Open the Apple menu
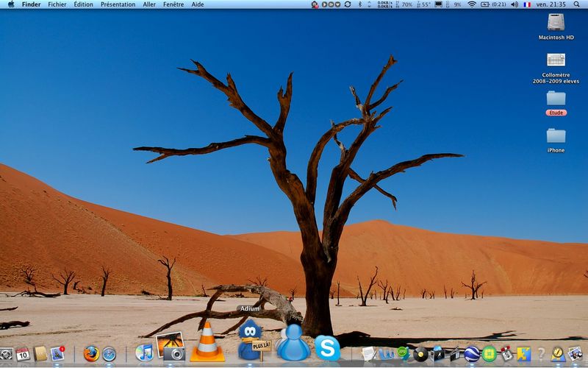 (x=11, y=4)
